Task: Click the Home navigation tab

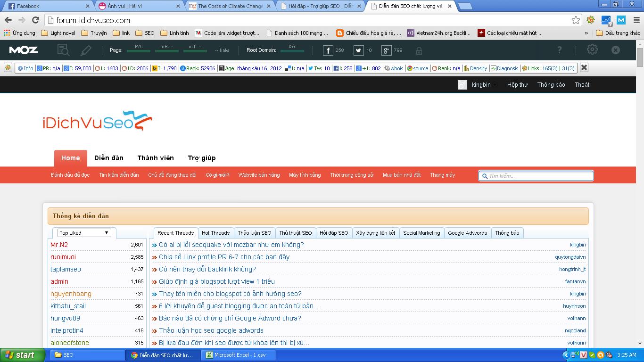Action: coord(70,158)
